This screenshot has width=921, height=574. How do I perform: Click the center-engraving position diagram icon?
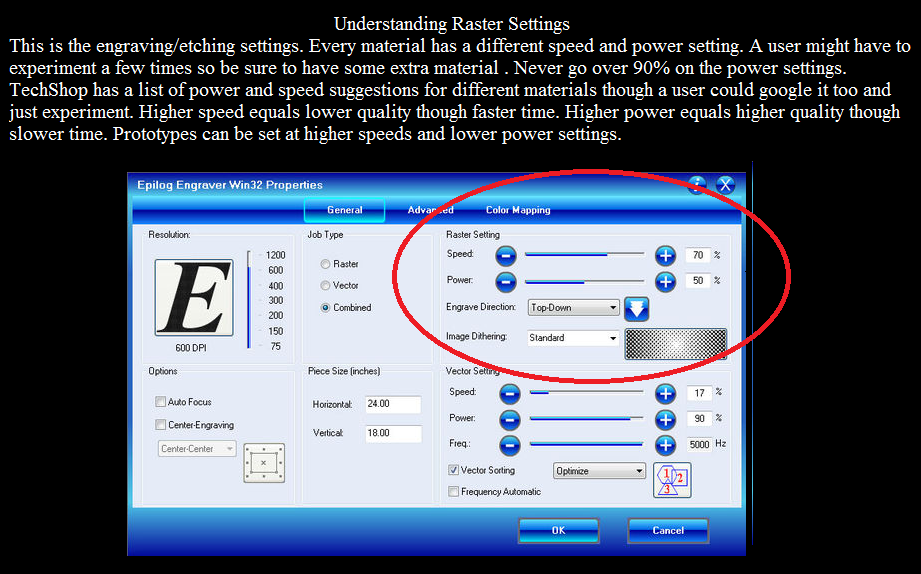pos(264,463)
